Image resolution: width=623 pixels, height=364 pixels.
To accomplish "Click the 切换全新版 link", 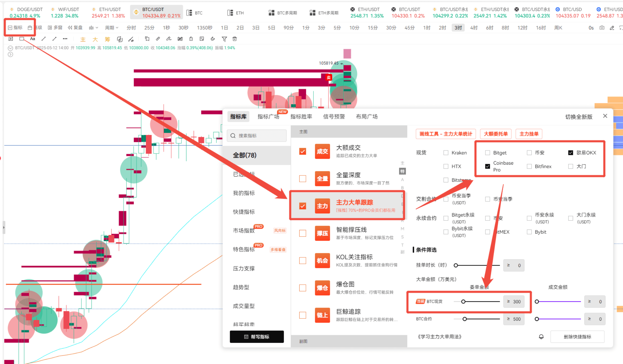I will point(579,117).
